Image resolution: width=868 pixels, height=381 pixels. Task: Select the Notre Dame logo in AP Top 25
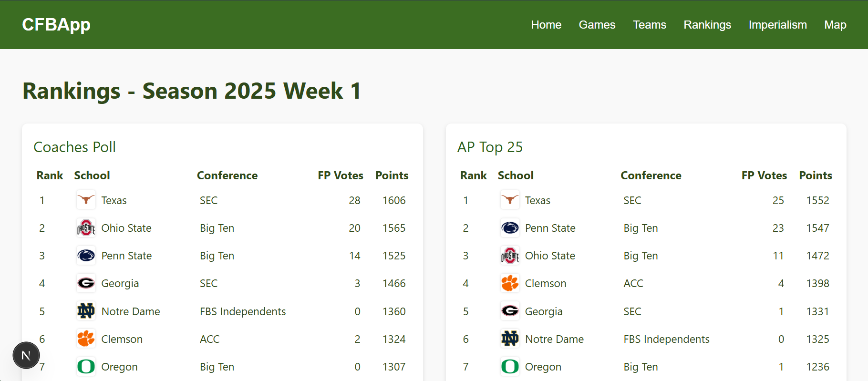(509, 339)
